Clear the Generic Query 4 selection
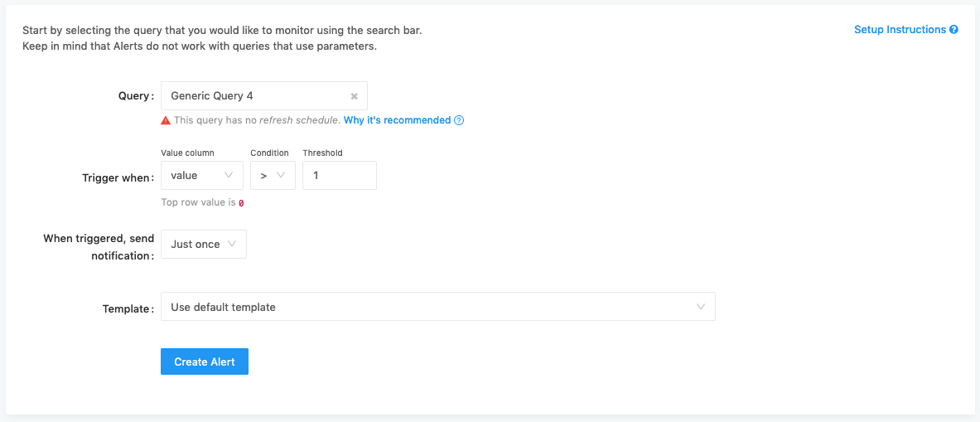The width and height of the screenshot is (980, 422). click(x=354, y=96)
